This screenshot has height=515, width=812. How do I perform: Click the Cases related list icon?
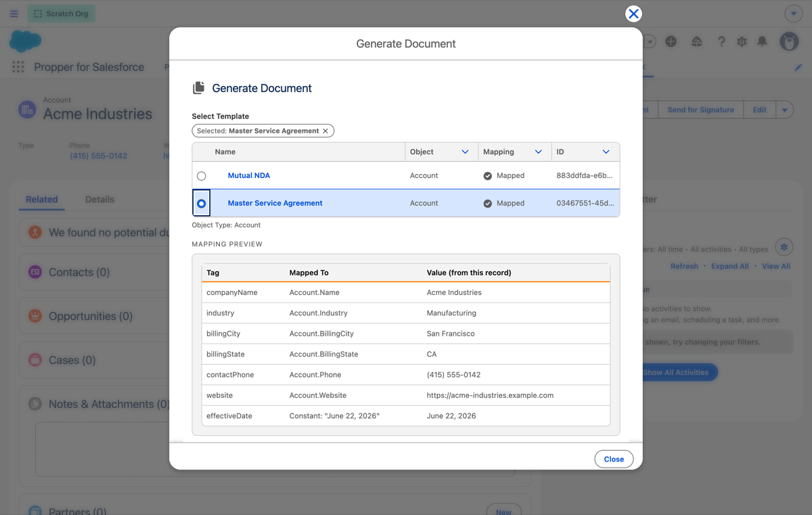[x=35, y=360]
